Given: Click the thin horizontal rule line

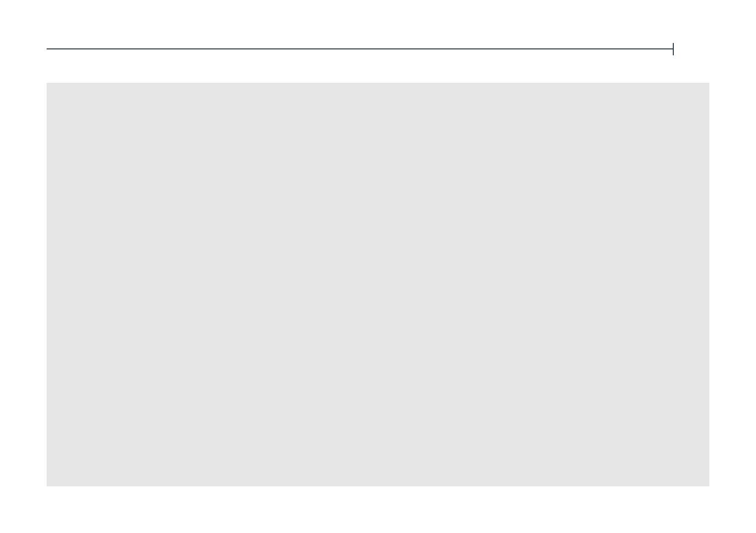Looking at the screenshot, I should [360, 49].
